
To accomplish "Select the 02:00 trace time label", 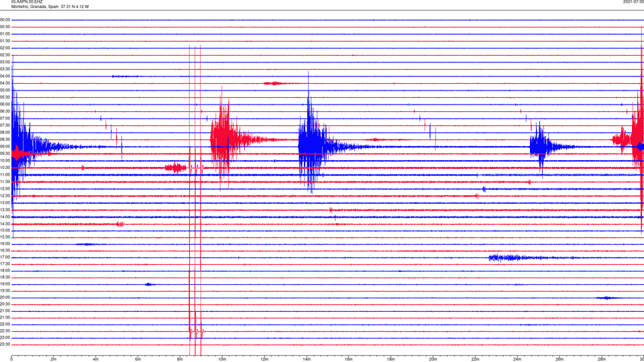I will (5, 48).
